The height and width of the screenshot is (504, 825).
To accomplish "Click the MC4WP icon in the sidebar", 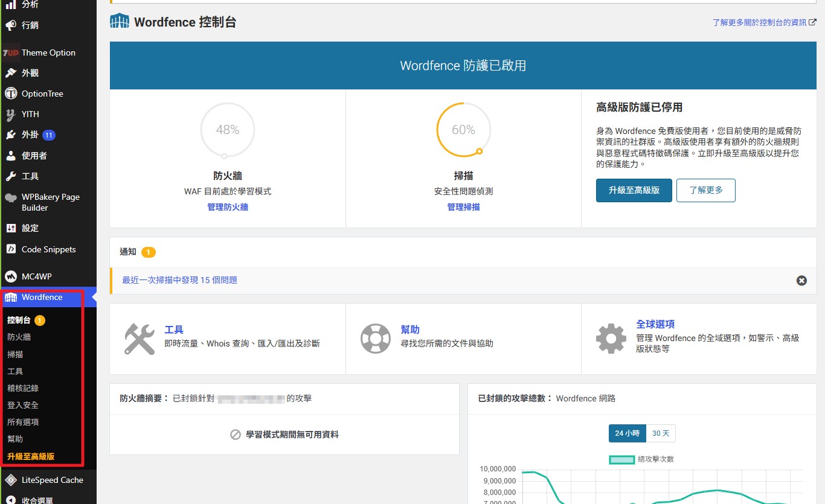I will point(11,276).
